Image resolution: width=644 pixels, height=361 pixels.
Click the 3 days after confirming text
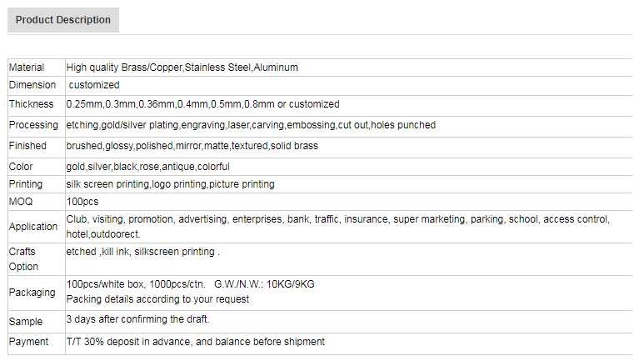(x=137, y=319)
